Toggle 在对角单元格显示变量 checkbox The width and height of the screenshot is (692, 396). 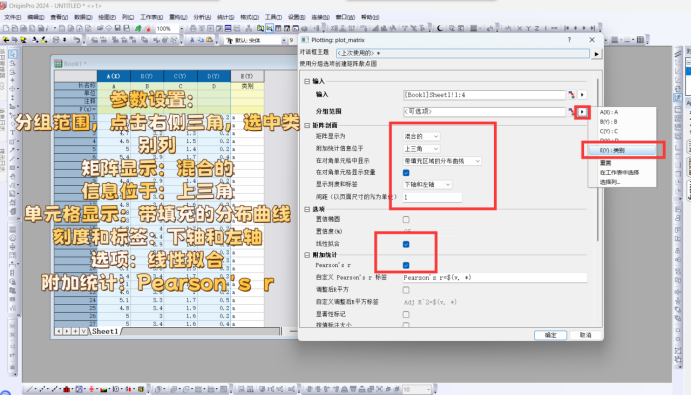click(x=406, y=173)
